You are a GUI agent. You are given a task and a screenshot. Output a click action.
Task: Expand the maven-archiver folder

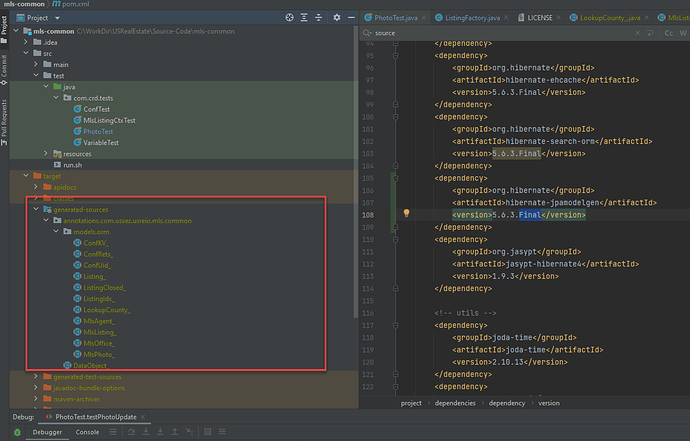click(x=36, y=399)
